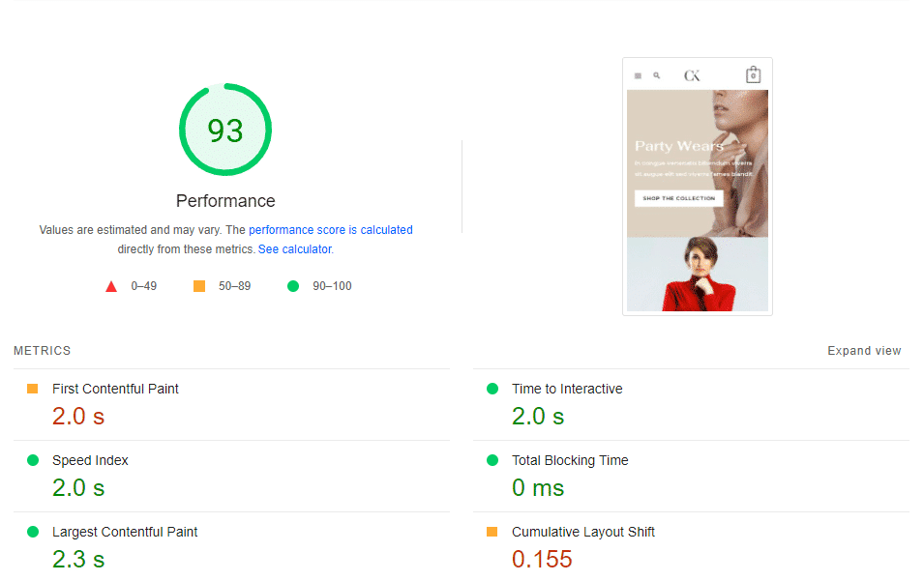Click the orange square 50–89 legend icon
Screen dimensions: 924x581
pyautogui.click(x=198, y=285)
